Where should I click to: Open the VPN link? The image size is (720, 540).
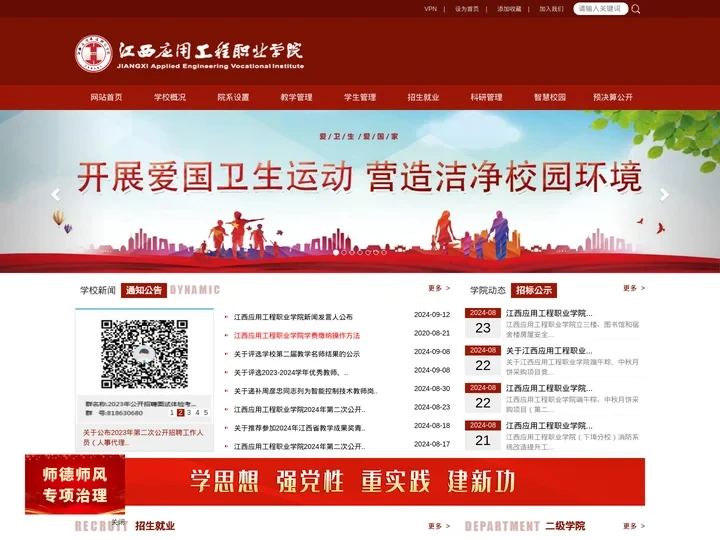(x=431, y=9)
